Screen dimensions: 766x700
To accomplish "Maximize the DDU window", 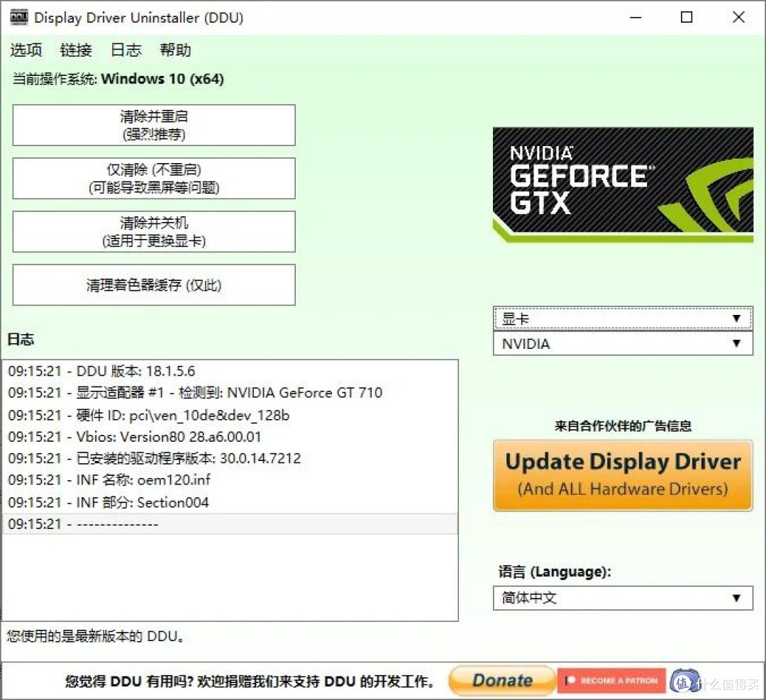I will click(687, 18).
